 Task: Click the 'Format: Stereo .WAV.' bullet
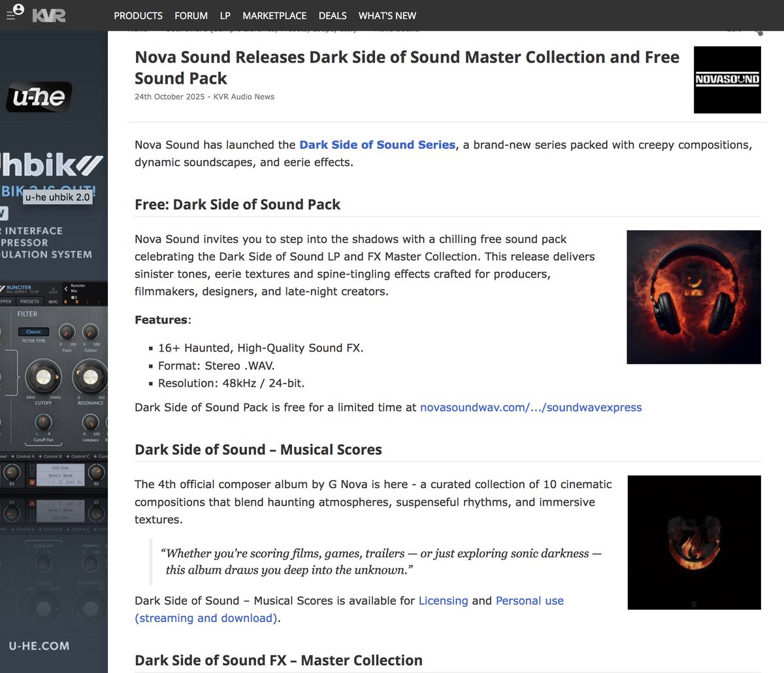pyautogui.click(x=216, y=365)
